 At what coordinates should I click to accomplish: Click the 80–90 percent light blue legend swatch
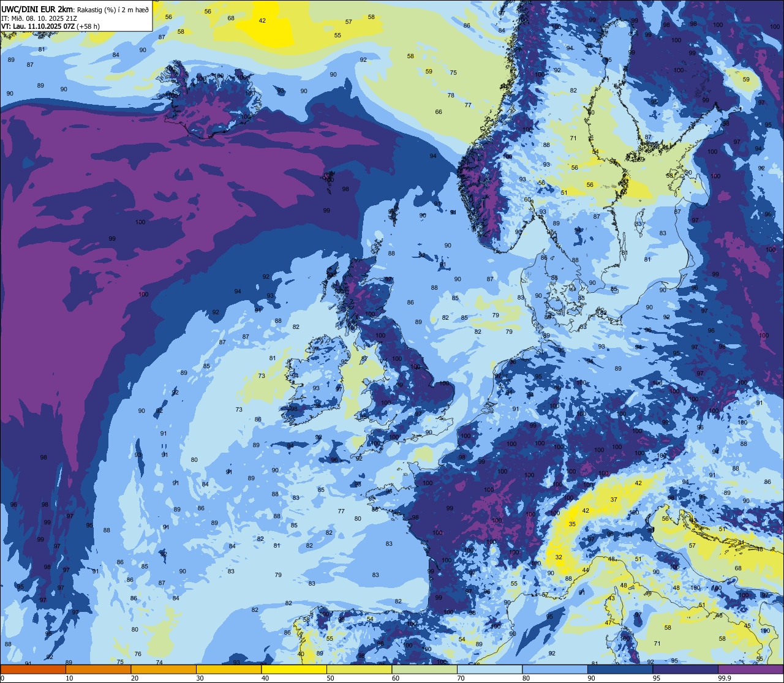(555, 669)
